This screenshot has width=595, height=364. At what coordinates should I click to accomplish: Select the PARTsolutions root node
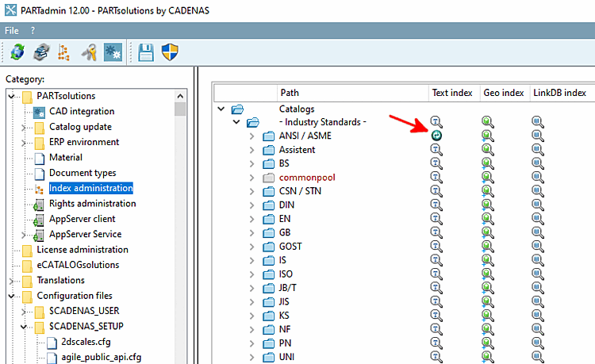[x=66, y=96]
